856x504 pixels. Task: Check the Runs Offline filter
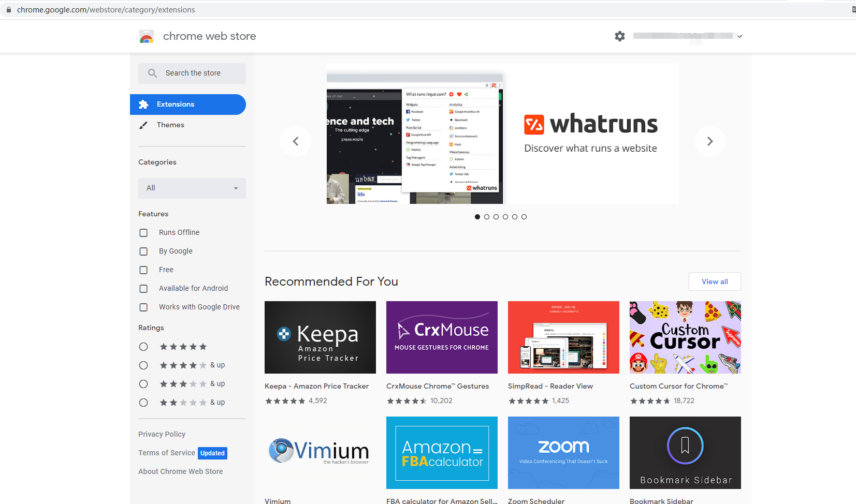[x=143, y=233]
